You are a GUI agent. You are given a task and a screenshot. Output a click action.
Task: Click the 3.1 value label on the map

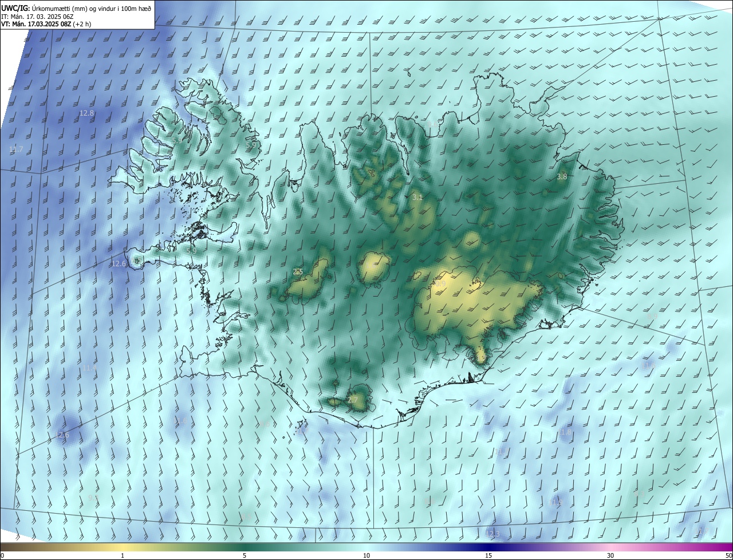[x=417, y=198]
